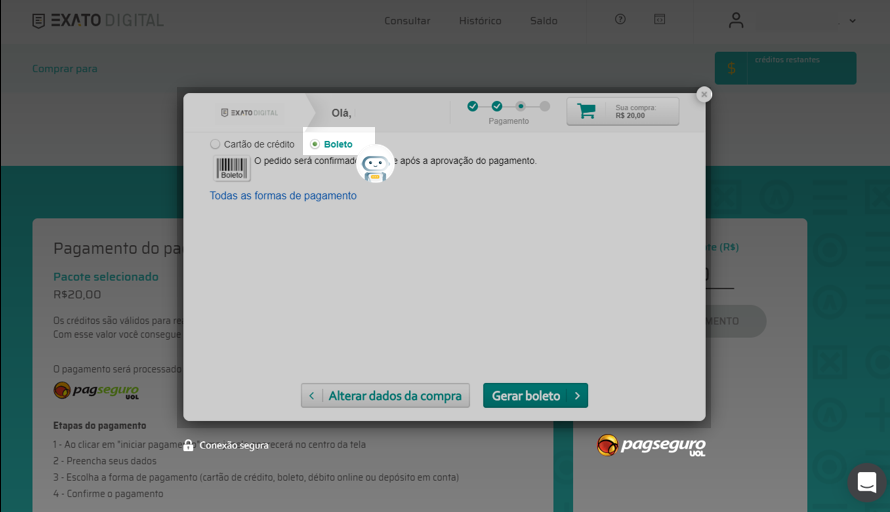Click Alterar dados da compra button
Screen dimensions: 890x512
tap(385, 396)
